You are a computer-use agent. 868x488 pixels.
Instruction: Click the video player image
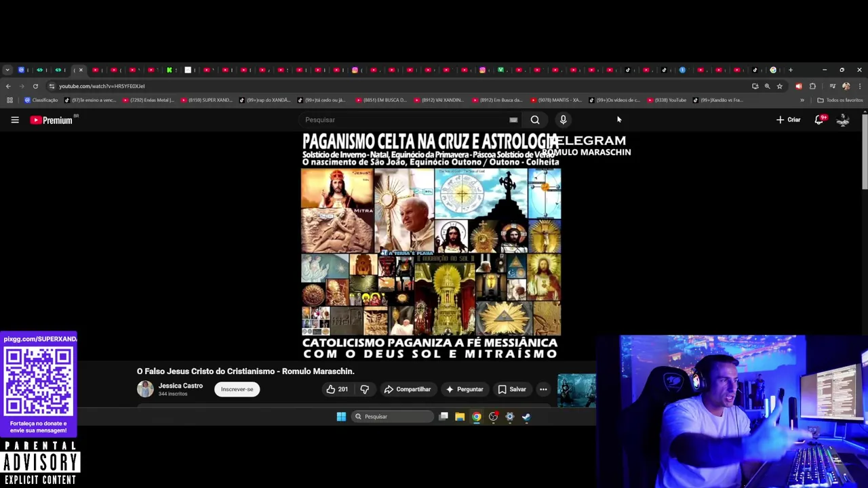(x=431, y=245)
